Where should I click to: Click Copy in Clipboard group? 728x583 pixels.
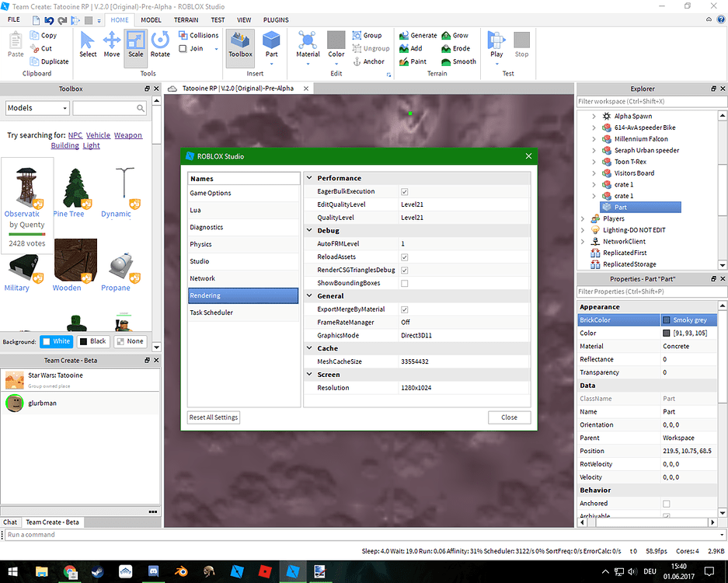point(44,35)
